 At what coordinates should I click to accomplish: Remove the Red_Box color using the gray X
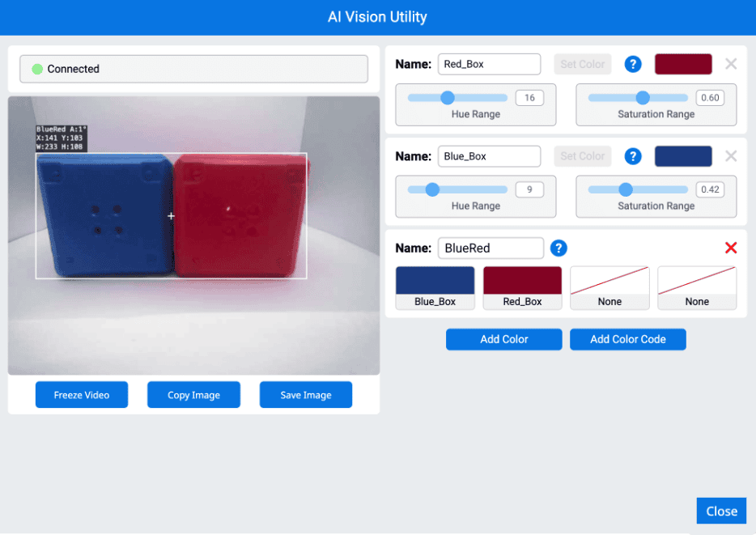[731, 64]
